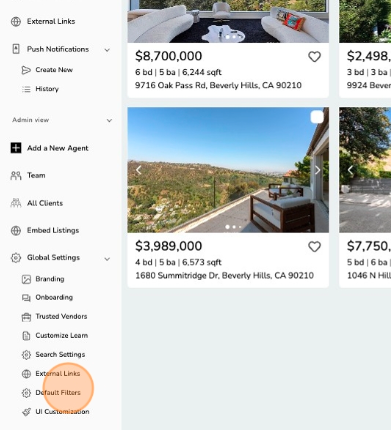Click the Global Settings label

tap(53, 258)
